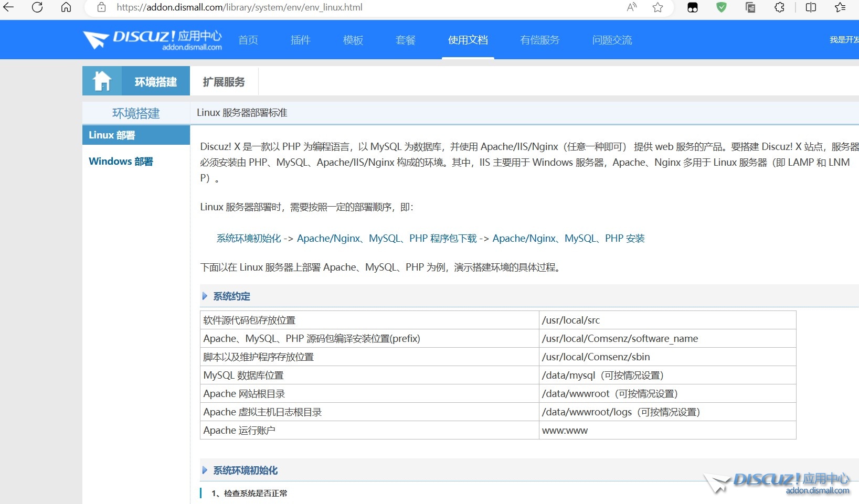Screen dimensions: 859x504
Task: Click the Apache 运行账户 cell
Action: (x=369, y=430)
